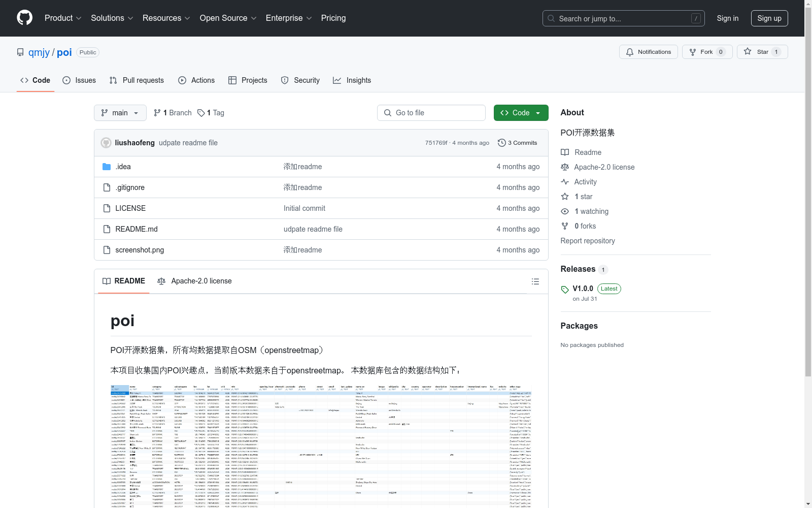Screen dimensions: 812x508
Task: Fork the poi repository
Action: (x=707, y=52)
